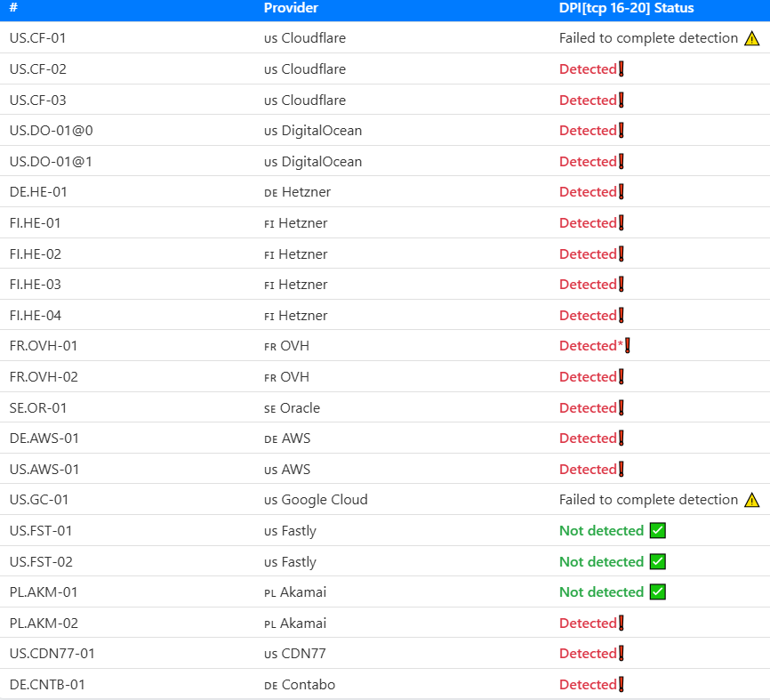Click 'Failed to complete detection' text for US.CF-01
Image resolution: width=770 pixels, height=700 pixels.
pyautogui.click(x=649, y=38)
